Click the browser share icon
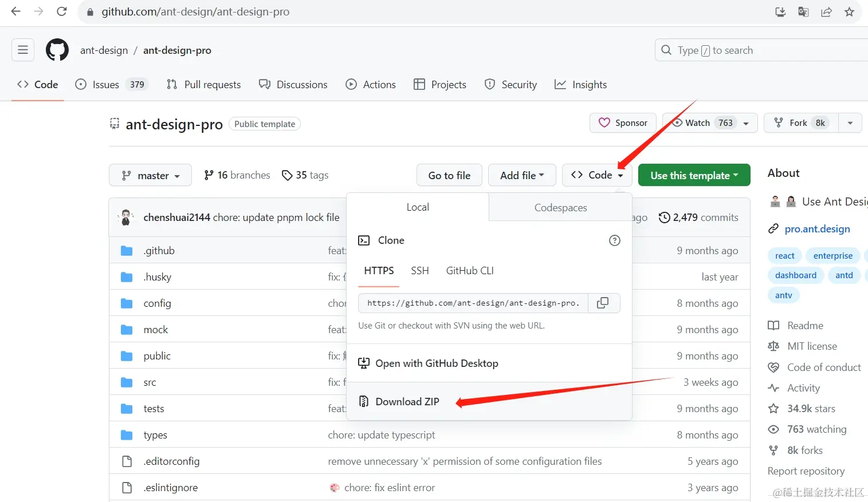Screen dimensions: 868x502 [826, 11]
